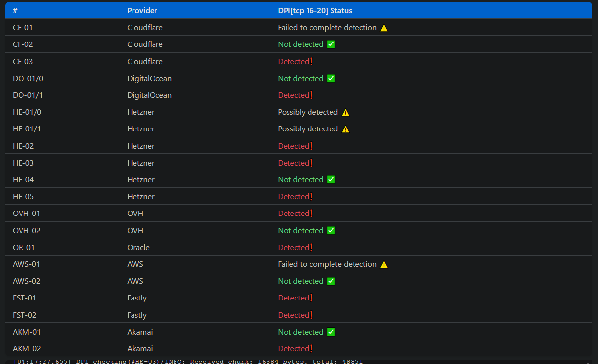
Task: Select the FST-01 identifier cell
Action: [x=24, y=298]
